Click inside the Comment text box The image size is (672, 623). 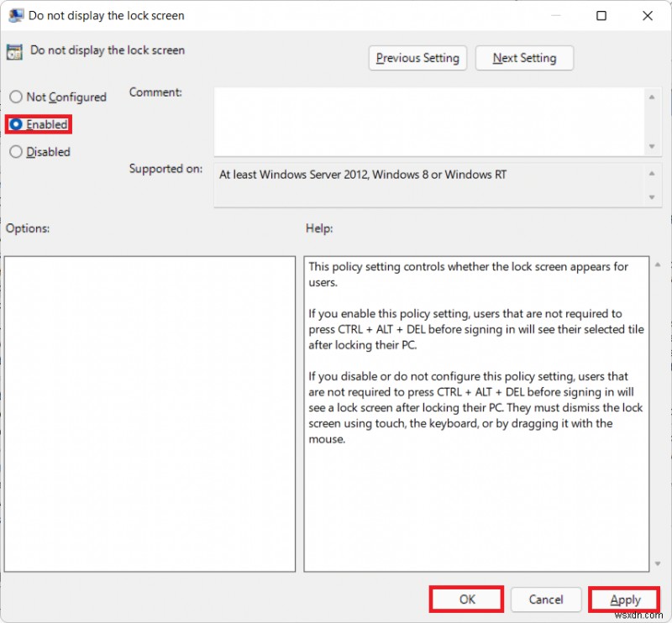[429, 122]
